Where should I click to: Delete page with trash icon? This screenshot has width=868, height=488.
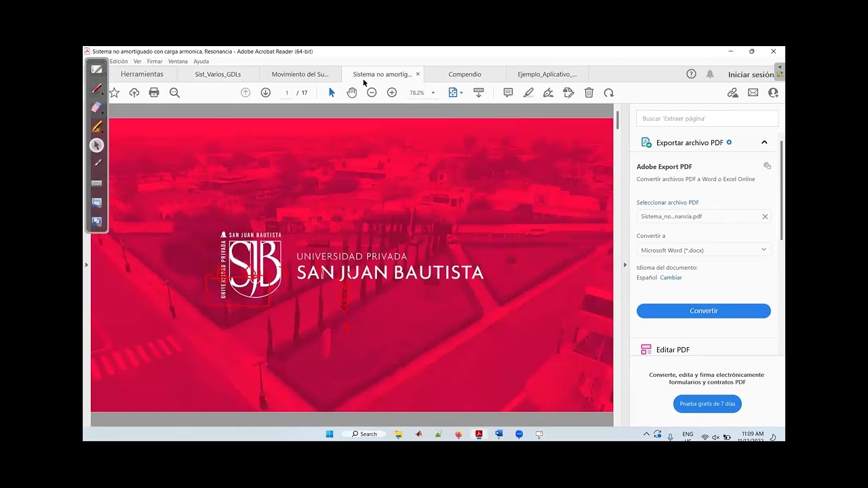click(x=589, y=93)
